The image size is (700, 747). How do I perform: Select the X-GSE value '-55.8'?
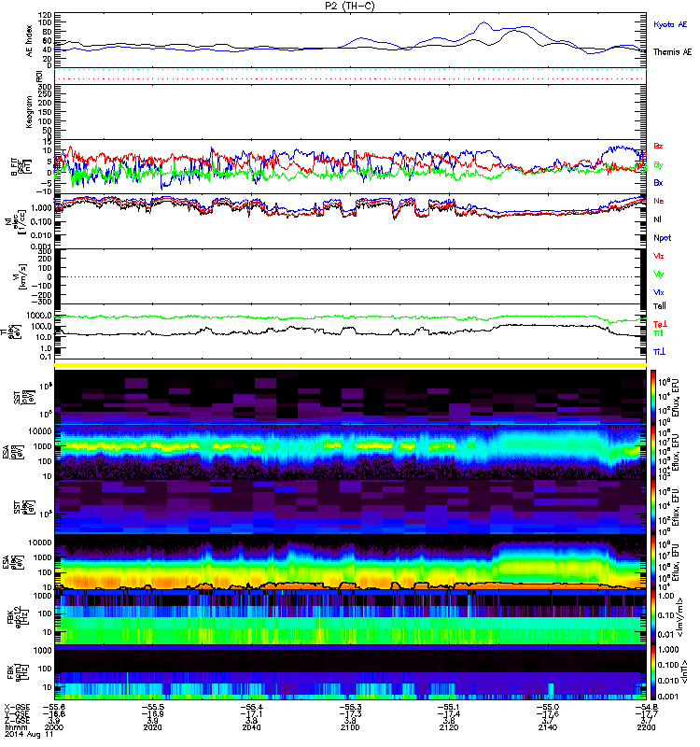pos(54,707)
